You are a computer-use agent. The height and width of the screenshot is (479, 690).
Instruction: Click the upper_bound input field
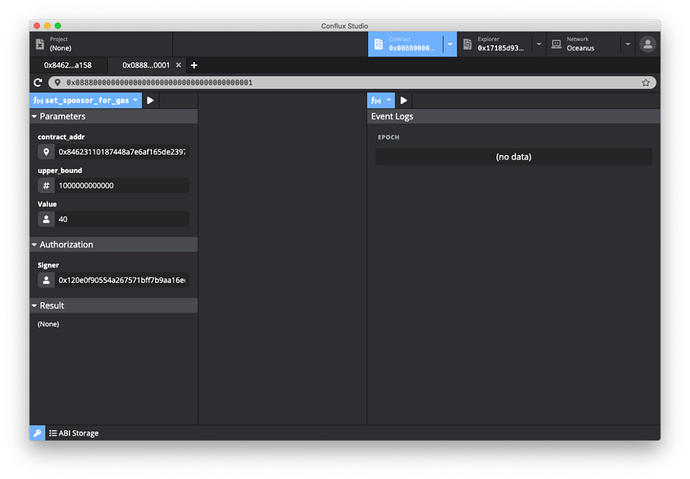point(121,186)
